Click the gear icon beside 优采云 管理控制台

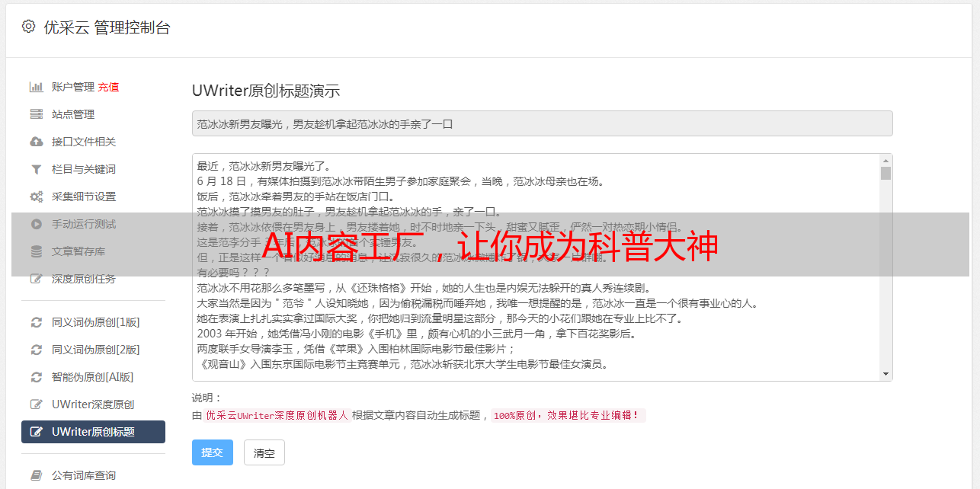28,27
